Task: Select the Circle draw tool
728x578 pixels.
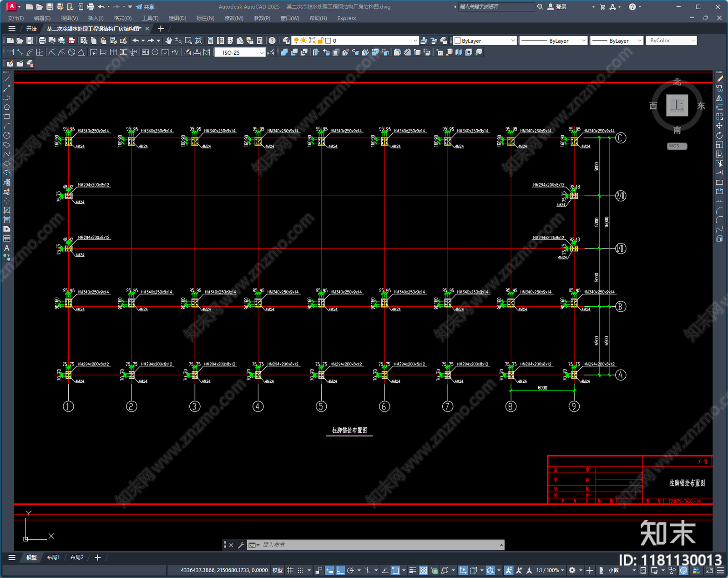Action: [7, 135]
